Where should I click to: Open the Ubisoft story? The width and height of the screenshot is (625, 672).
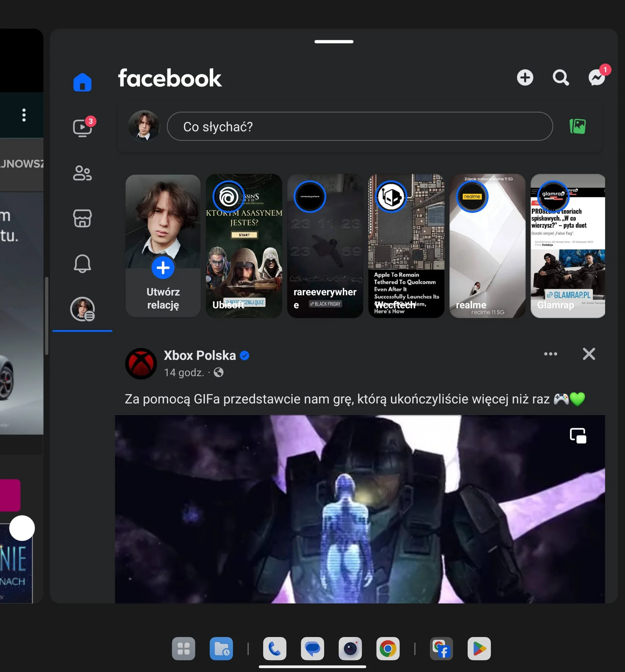coord(244,246)
